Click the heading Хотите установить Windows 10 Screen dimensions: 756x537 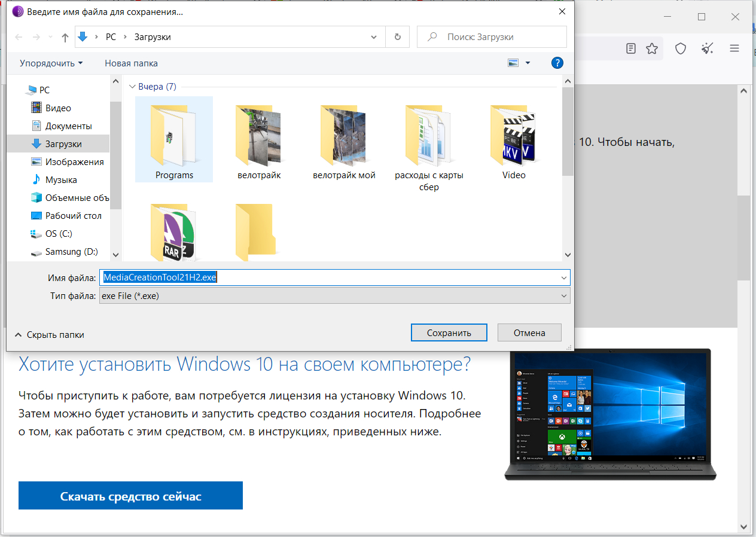pyautogui.click(x=245, y=364)
